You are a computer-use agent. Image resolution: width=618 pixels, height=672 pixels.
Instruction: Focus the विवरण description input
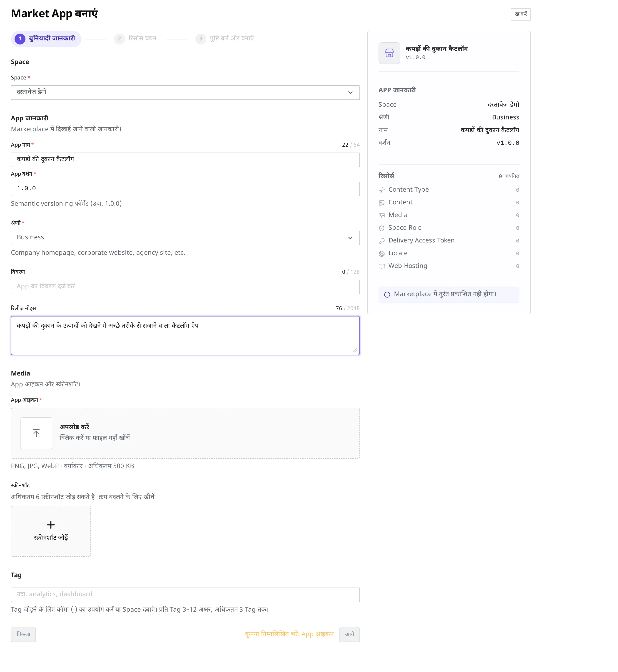(185, 287)
